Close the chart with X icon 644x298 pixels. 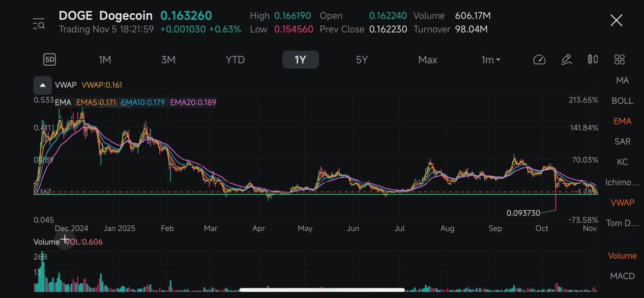click(x=616, y=20)
